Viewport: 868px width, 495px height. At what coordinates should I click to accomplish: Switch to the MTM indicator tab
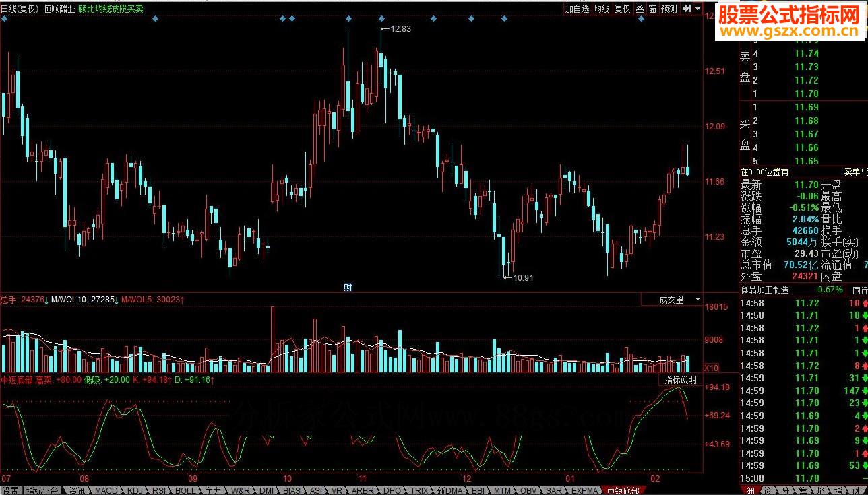[x=502, y=490]
